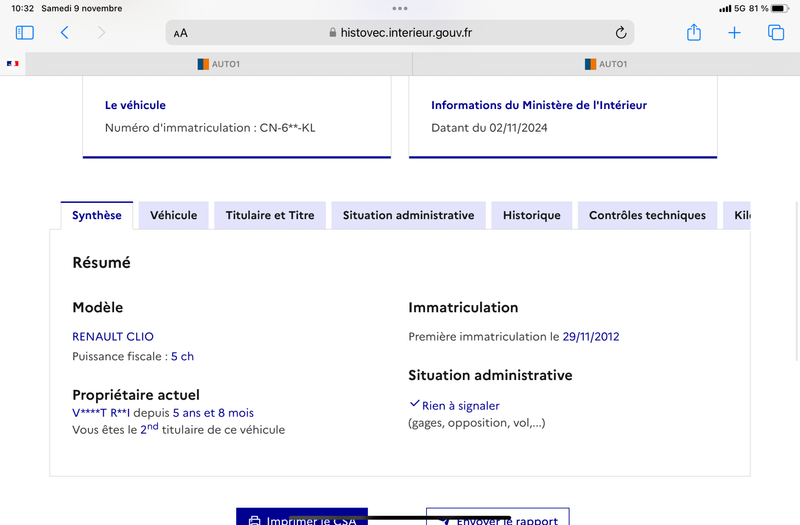This screenshot has width=800, height=525.
Task: Click the status bar clock showing 10:32
Action: point(22,8)
